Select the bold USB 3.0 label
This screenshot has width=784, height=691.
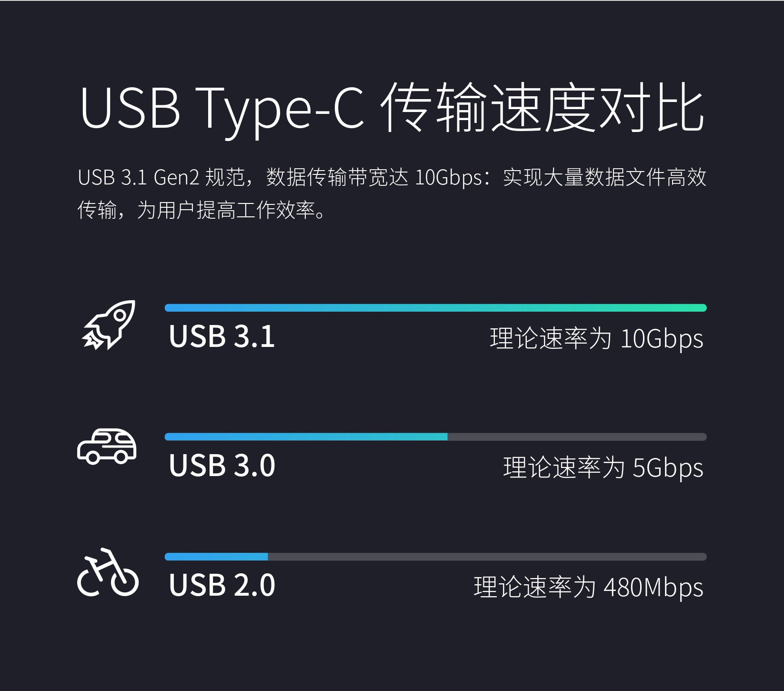(222, 466)
